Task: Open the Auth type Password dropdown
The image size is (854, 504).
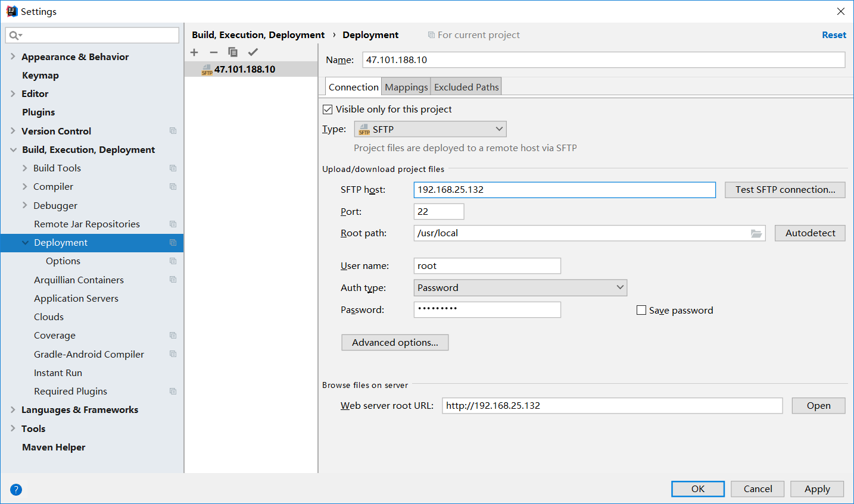Action: point(520,288)
